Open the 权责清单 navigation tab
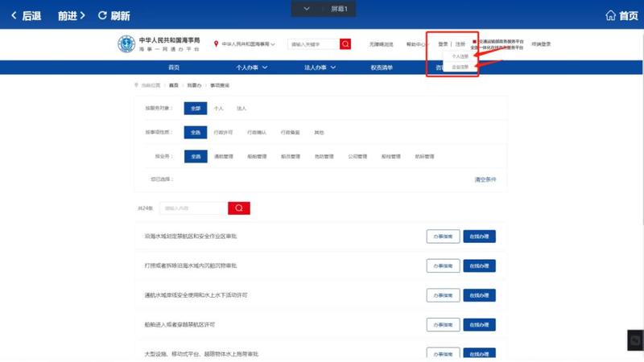The height and width of the screenshot is (362, 644). coord(382,68)
